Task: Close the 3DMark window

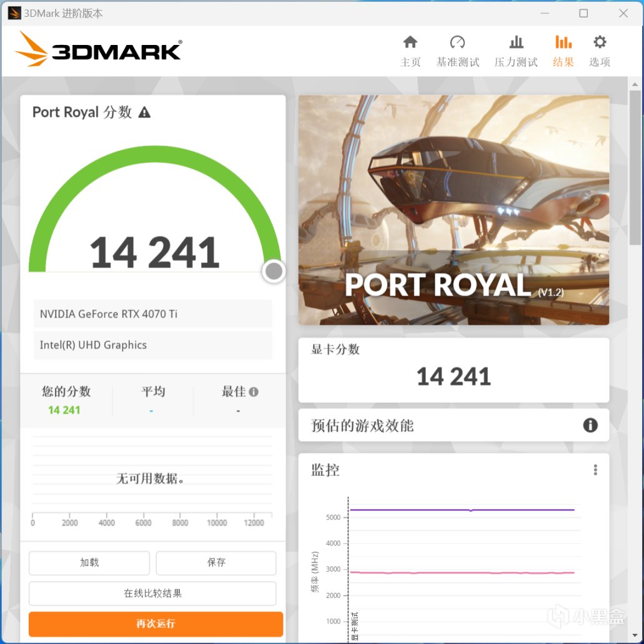Action: (x=623, y=13)
